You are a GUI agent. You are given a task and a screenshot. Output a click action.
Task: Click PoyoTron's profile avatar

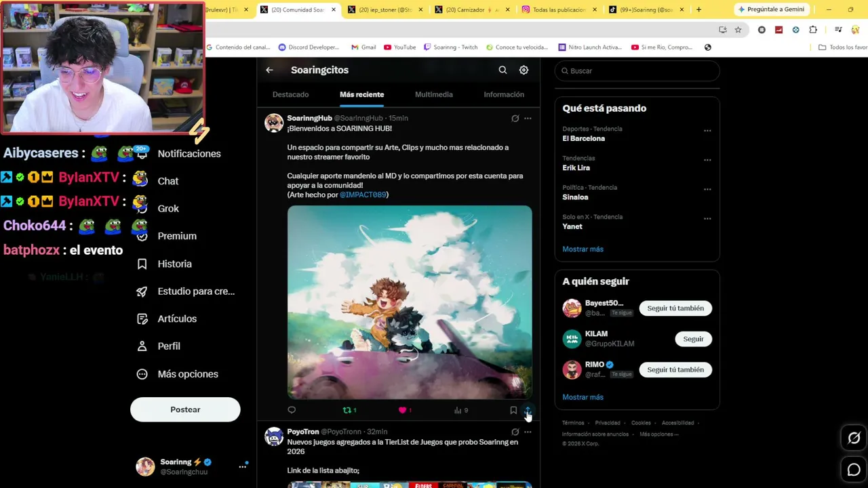pos(274,436)
